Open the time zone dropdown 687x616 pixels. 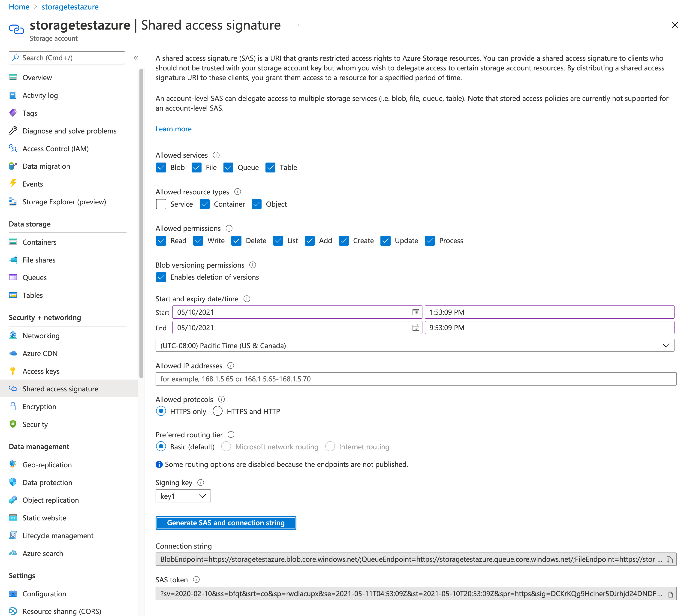[666, 345]
